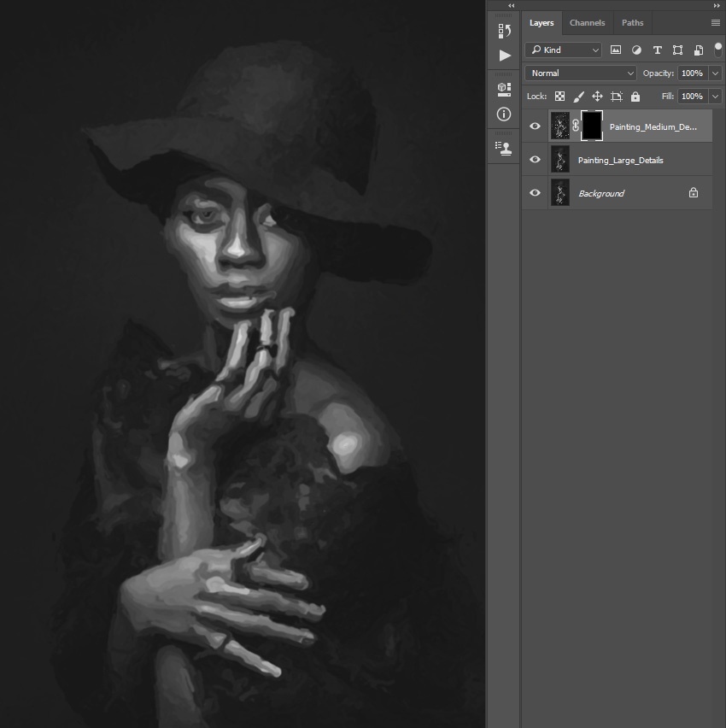Open the 3D panel icon
726x728 pixels.
(504, 89)
